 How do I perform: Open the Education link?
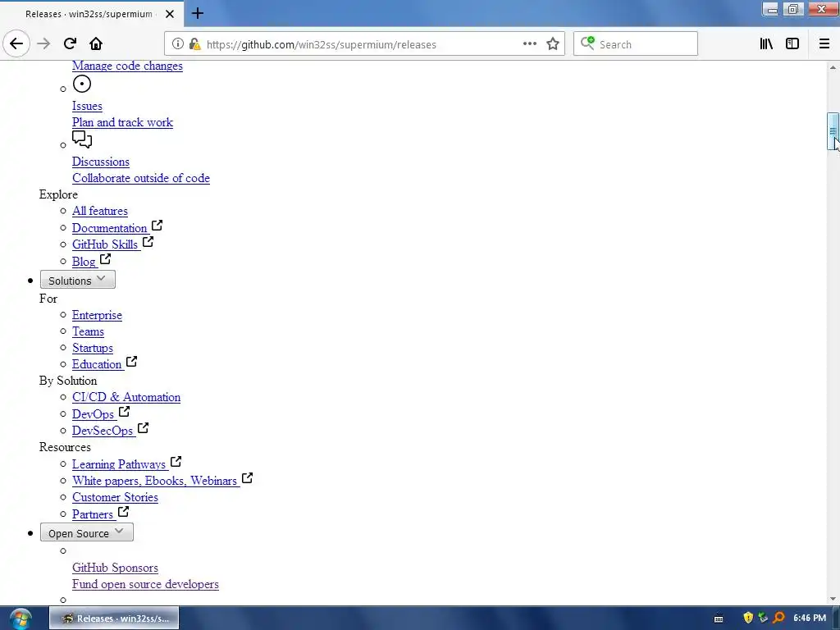(97, 365)
